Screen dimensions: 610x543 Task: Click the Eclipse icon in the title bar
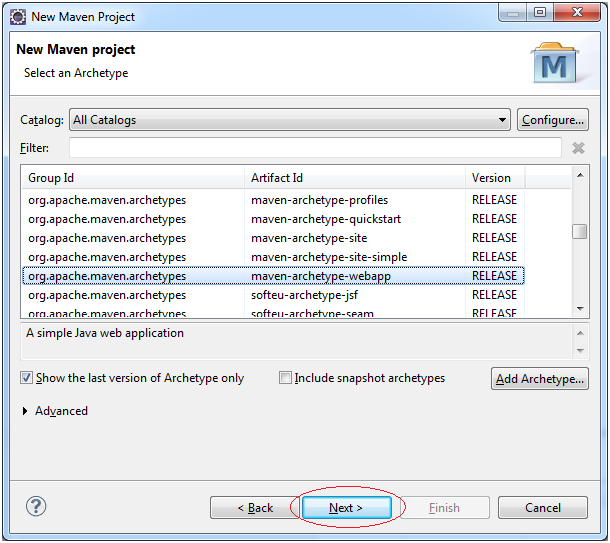click(18, 17)
